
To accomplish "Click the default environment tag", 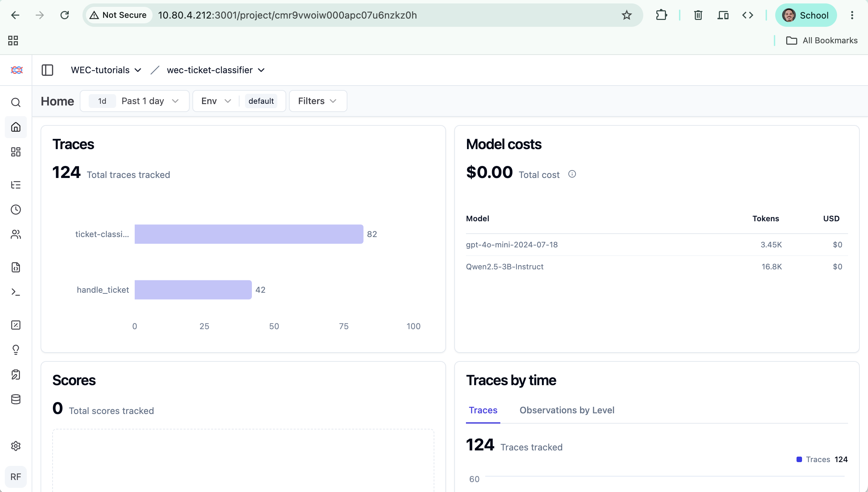I will click(x=261, y=101).
